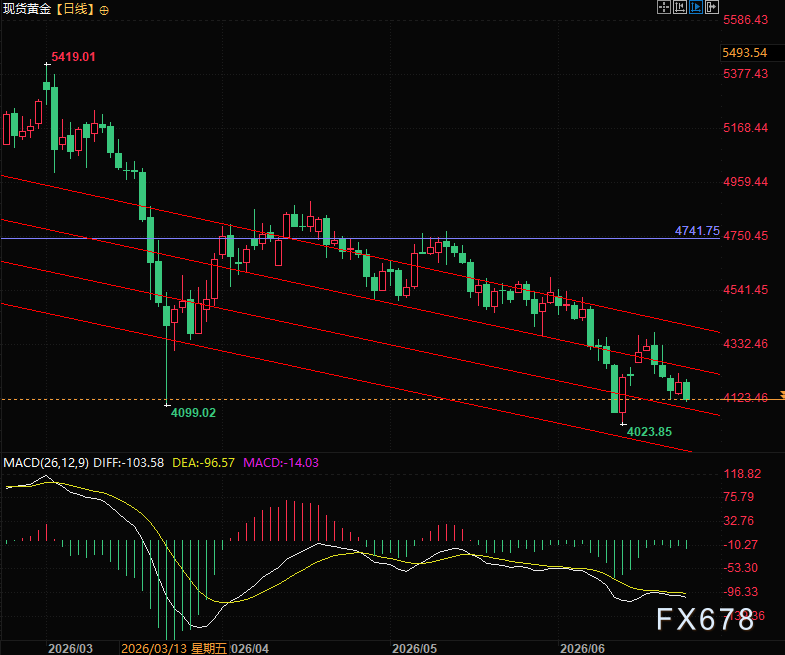Select the blue 4741.75 horizontal line label

tap(697, 230)
